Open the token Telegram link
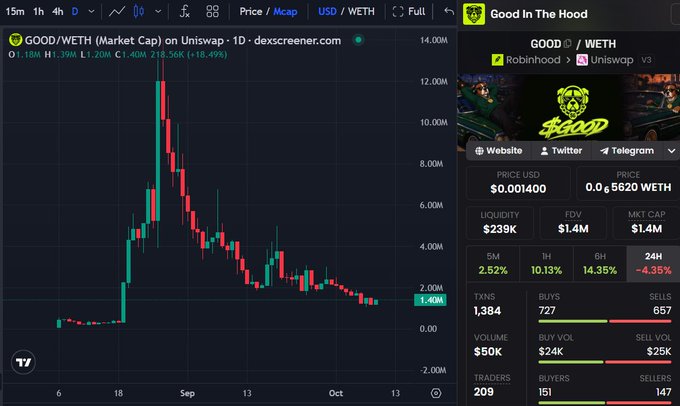The image size is (680, 406). 627,151
